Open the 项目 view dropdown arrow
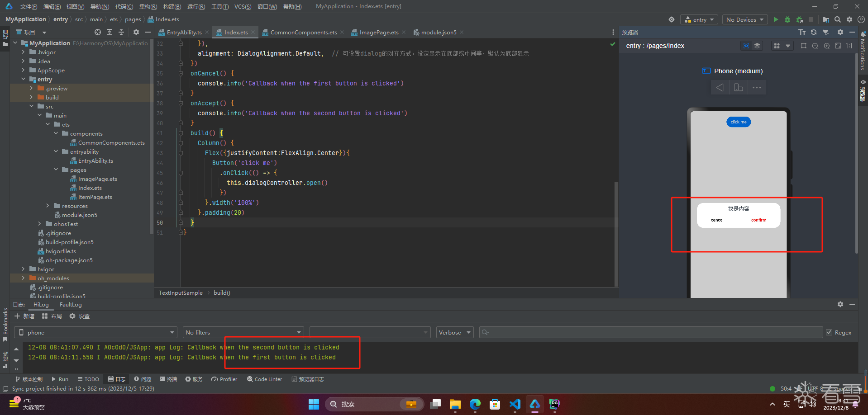 44,33
